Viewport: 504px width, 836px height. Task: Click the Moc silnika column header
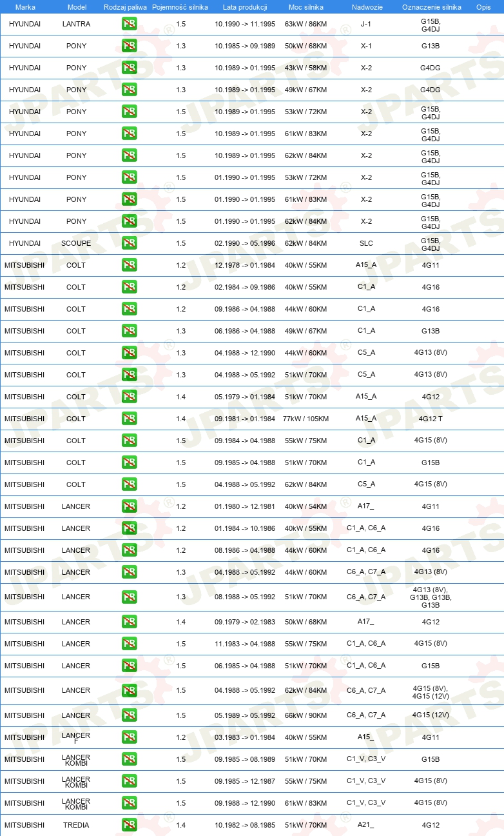click(305, 7)
